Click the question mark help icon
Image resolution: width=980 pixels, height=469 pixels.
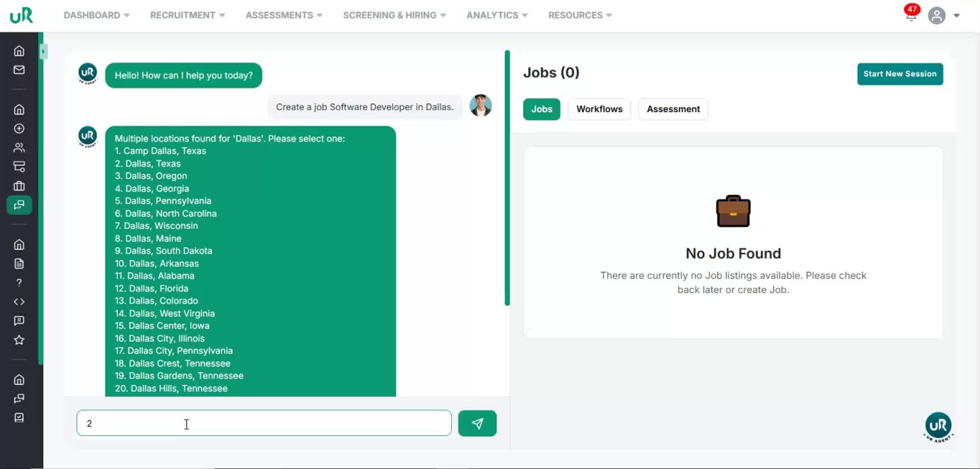click(x=19, y=283)
